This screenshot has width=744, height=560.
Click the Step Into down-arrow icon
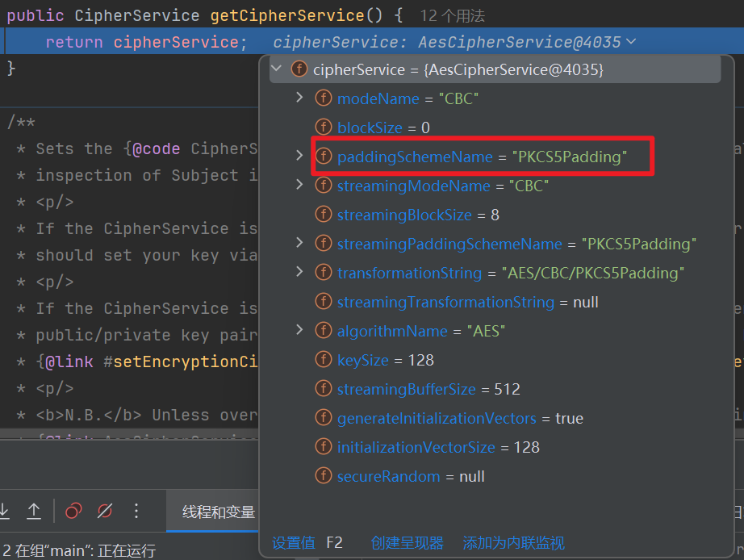[5, 511]
